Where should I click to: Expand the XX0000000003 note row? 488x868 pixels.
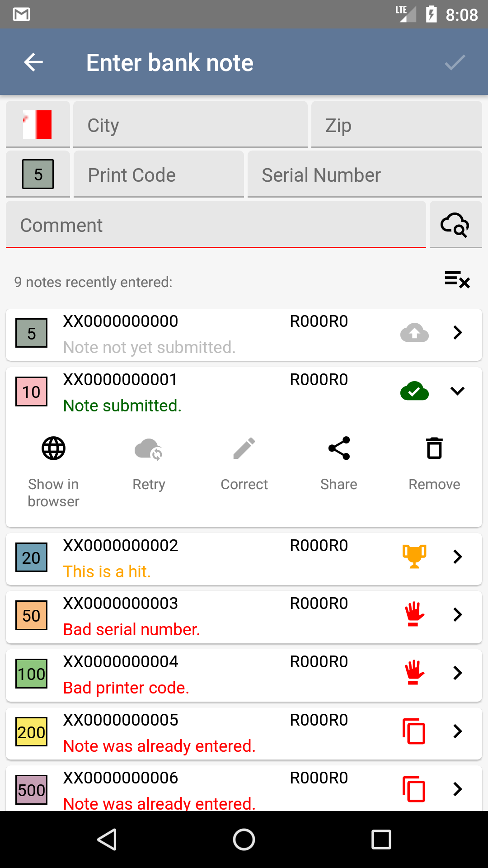[458, 614]
